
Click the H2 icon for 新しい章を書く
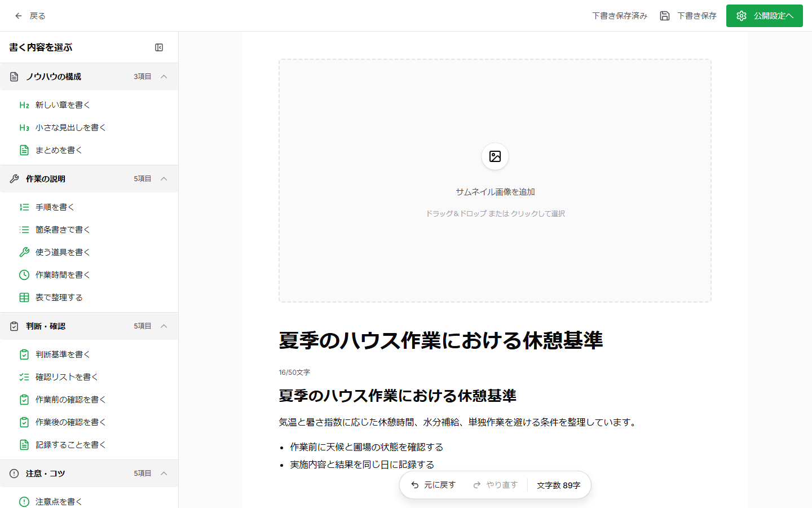click(x=24, y=105)
